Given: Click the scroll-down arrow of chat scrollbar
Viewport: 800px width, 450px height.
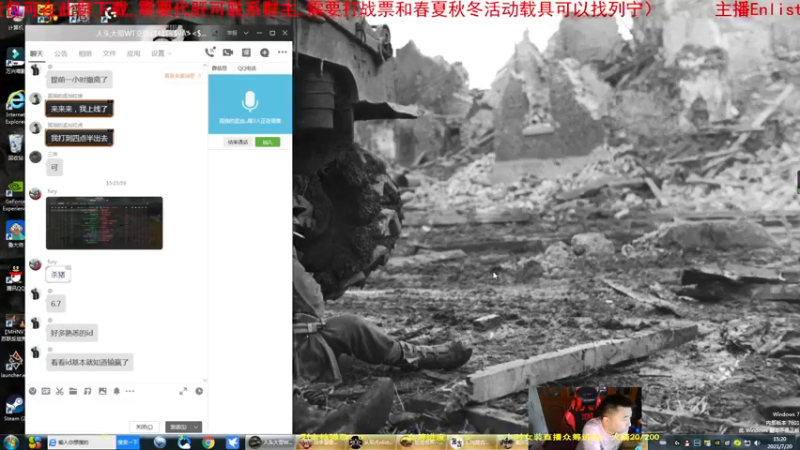Looking at the screenshot, I should click(205, 380).
